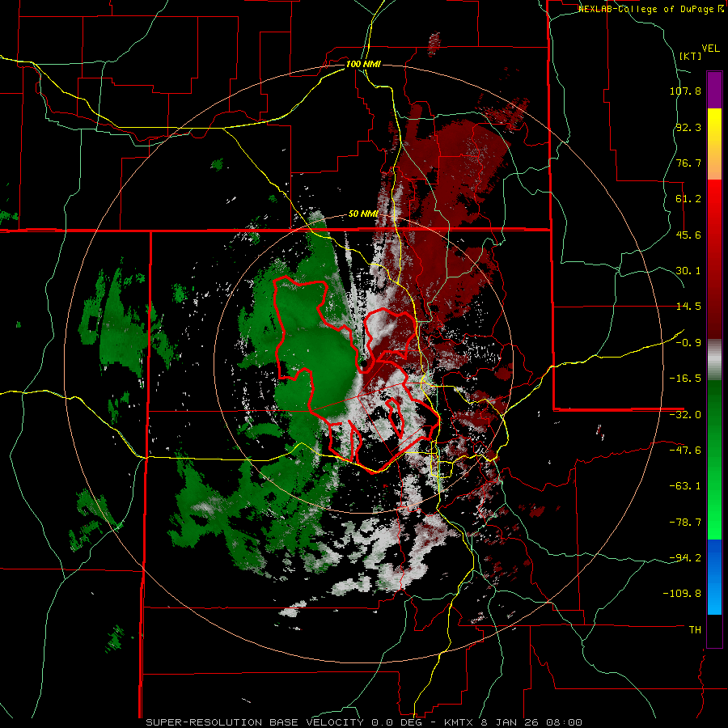Select the 14.5 legend value
The image size is (728, 728).
(688, 307)
